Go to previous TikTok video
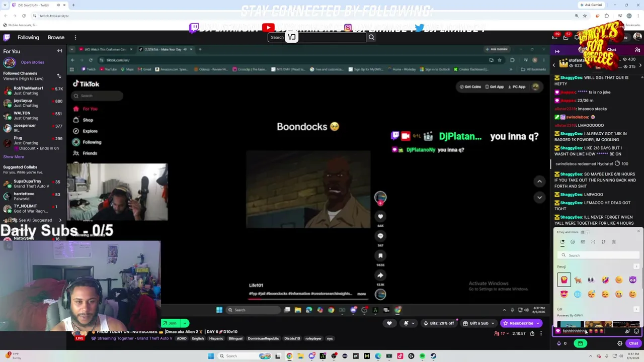 point(539,181)
